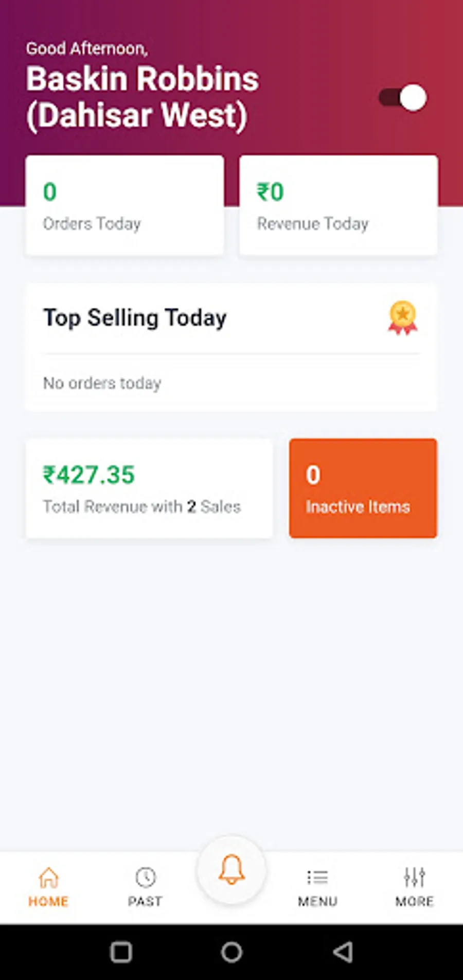Tap the orange notification bell icon

pyautogui.click(x=232, y=870)
